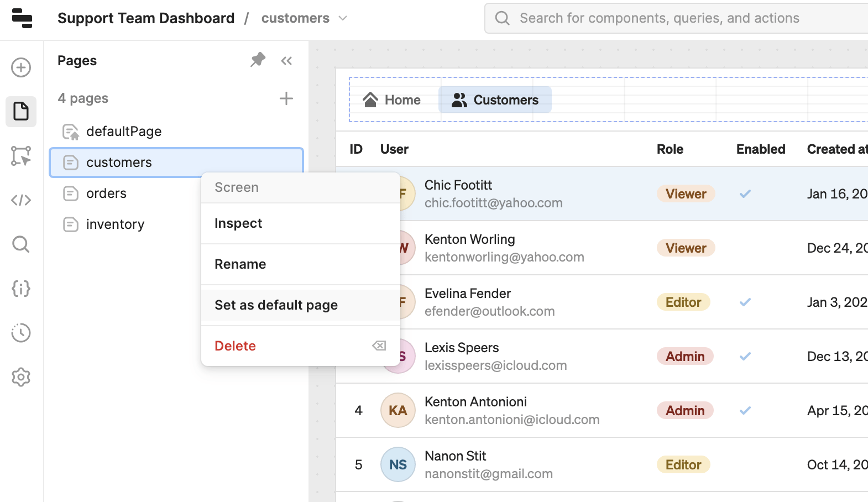Open the add component plus sidebar icon
Viewport: 868px width, 502px height.
[x=21, y=67]
